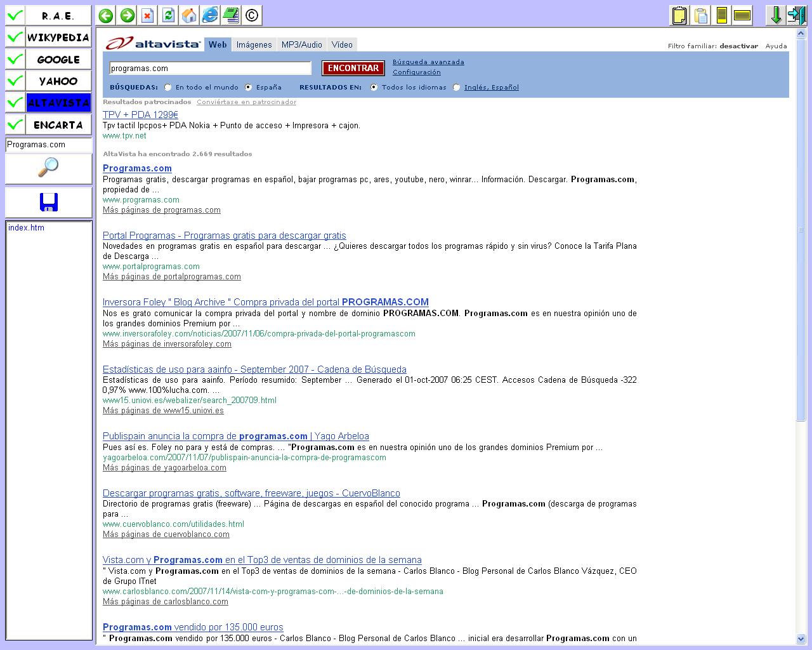
Task: Switch to the YAHOO source
Action: pos(58,81)
